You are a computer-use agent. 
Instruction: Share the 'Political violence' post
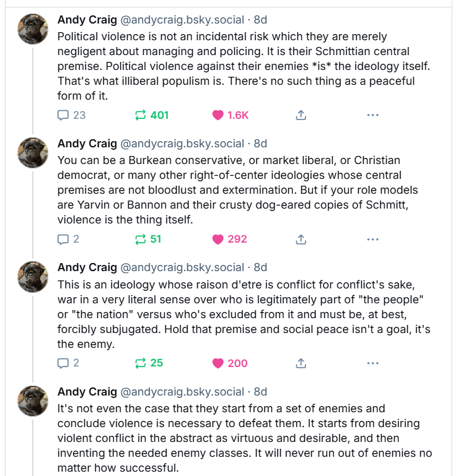pyautogui.click(x=300, y=115)
